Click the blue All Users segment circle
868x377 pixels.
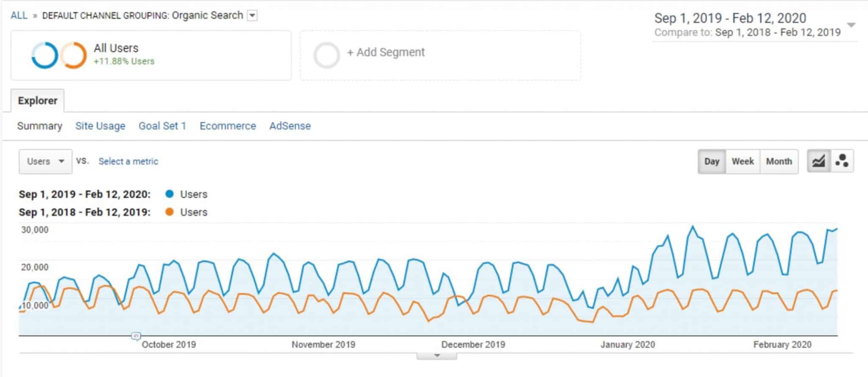[x=45, y=55]
